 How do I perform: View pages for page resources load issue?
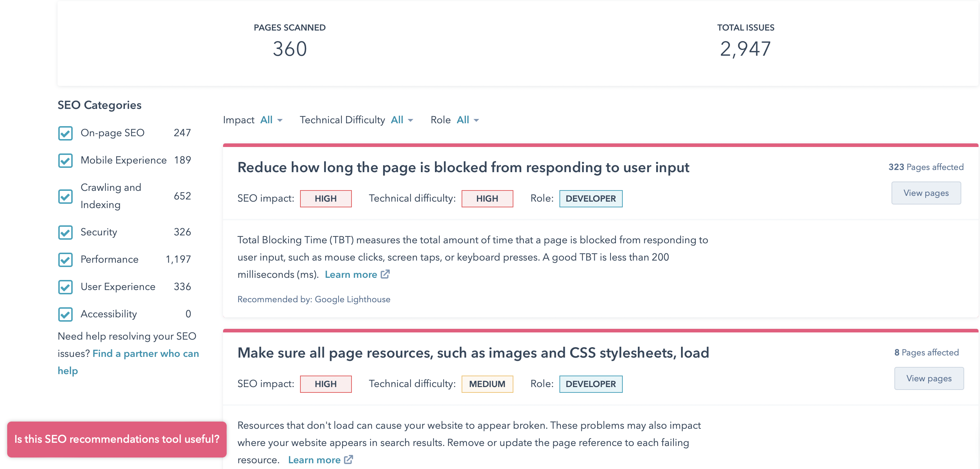coord(929,378)
